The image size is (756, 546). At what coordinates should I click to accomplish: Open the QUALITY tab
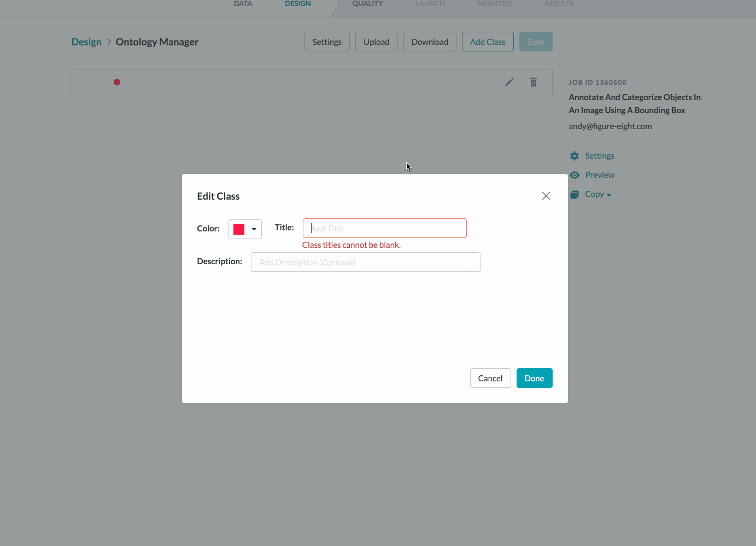[x=367, y=4]
